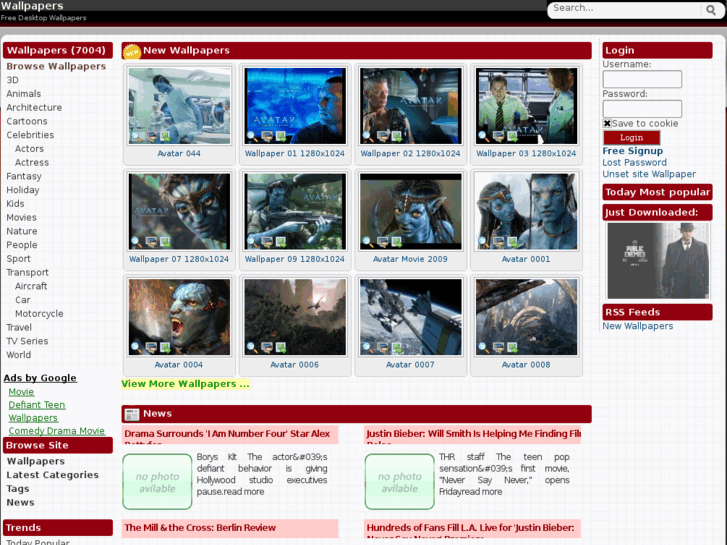Click the Defiant Teen ad link
Screen dimensions: 727x545
point(37,404)
